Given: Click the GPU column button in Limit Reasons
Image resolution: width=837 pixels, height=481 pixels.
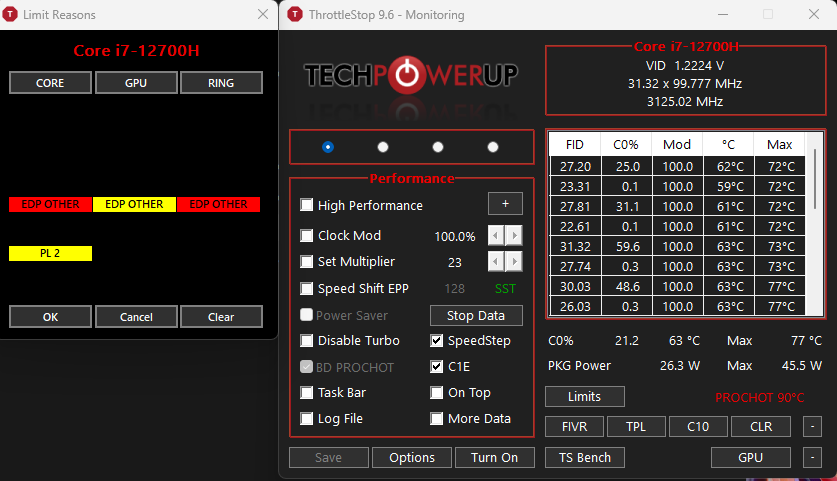Looking at the screenshot, I should click(x=136, y=83).
